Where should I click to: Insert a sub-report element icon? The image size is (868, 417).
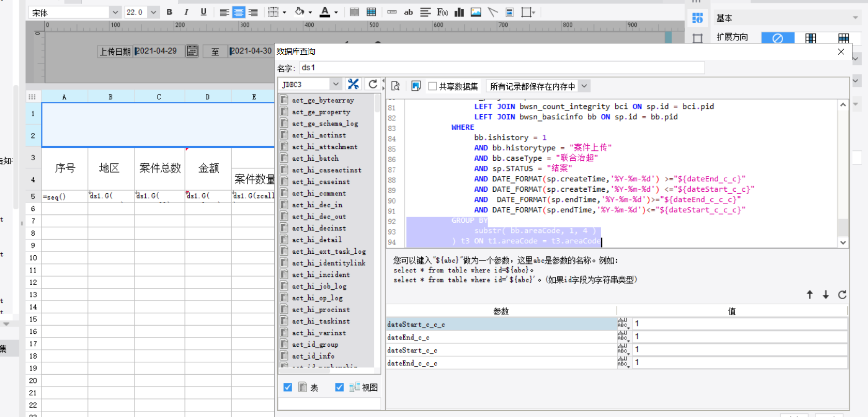tap(509, 12)
